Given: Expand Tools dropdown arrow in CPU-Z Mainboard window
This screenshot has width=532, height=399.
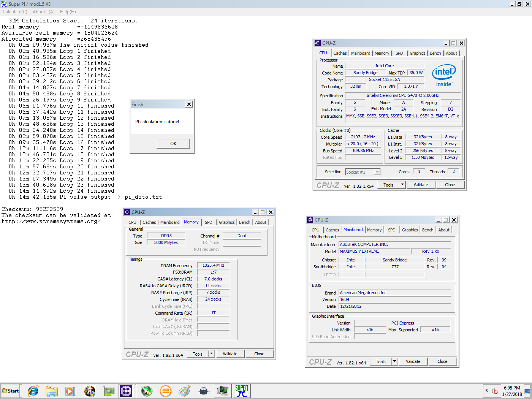Looking at the screenshot, I should 394,361.
